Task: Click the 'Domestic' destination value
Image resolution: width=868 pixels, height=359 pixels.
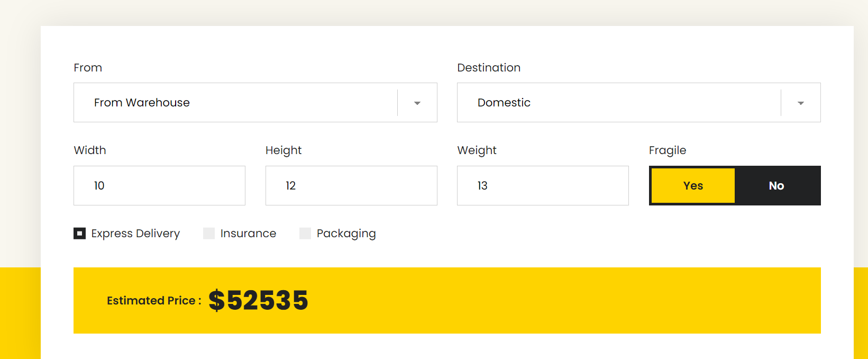Action: 504,103
